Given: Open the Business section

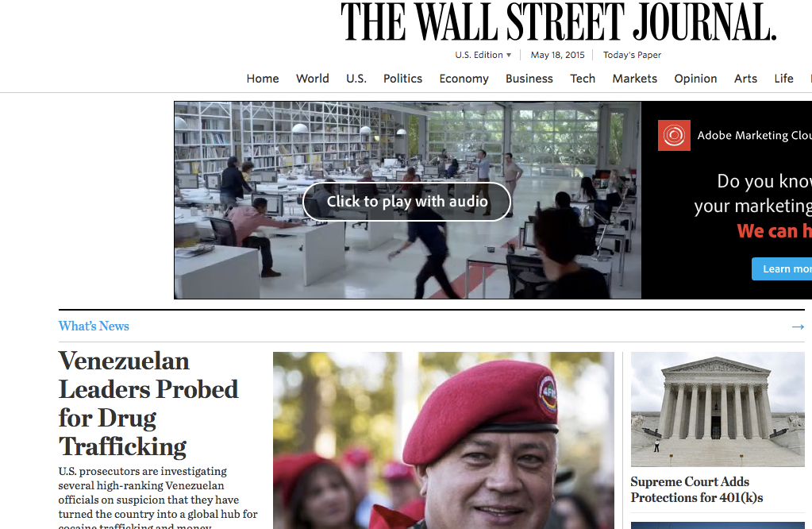Looking at the screenshot, I should (x=529, y=79).
